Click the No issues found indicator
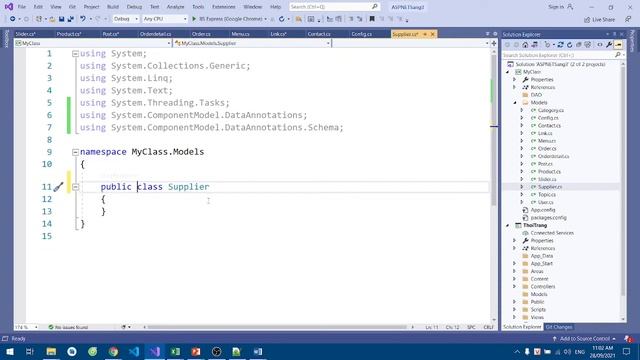This screenshot has height=360, width=640. point(68,327)
